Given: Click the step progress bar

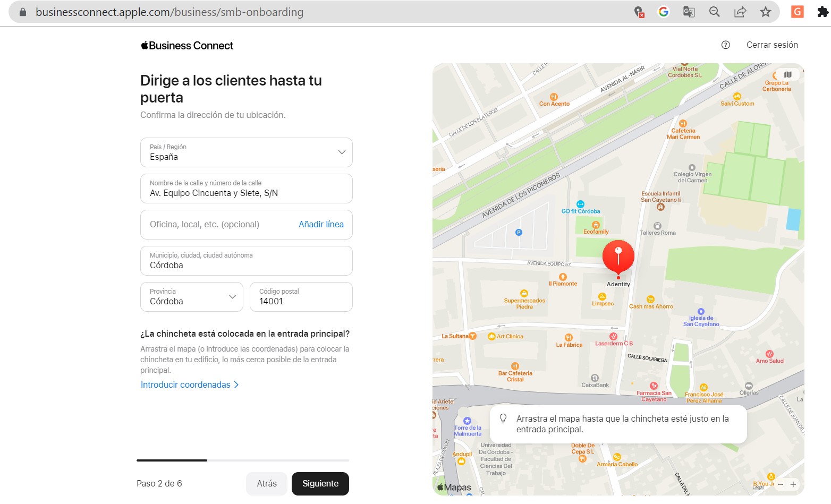Looking at the screenshot, I should click(x=242, y=460).
